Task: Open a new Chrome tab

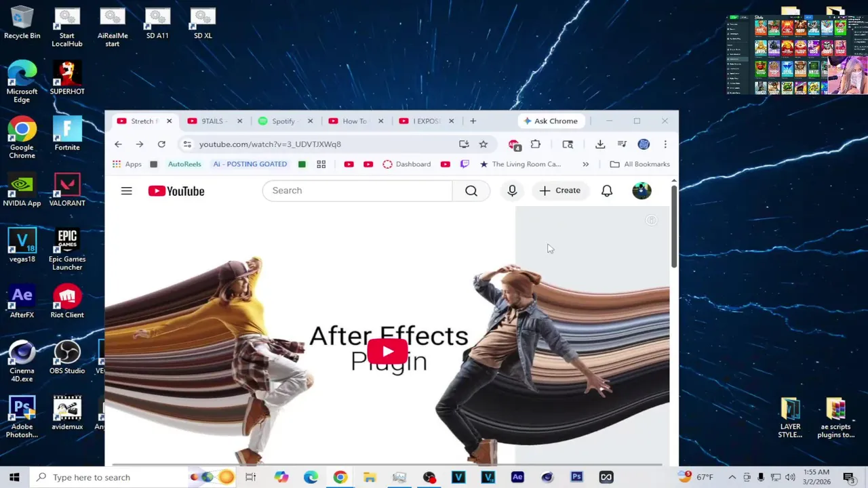Action: tap(473, 121)
